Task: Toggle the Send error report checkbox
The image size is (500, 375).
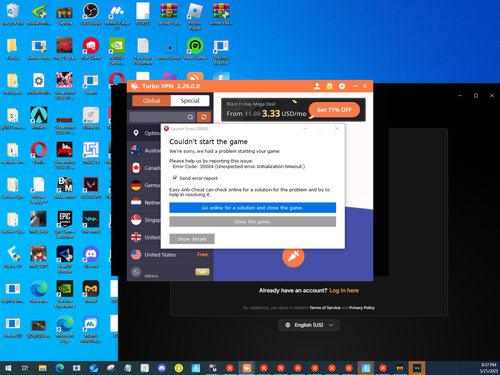Action: (175, 178)
